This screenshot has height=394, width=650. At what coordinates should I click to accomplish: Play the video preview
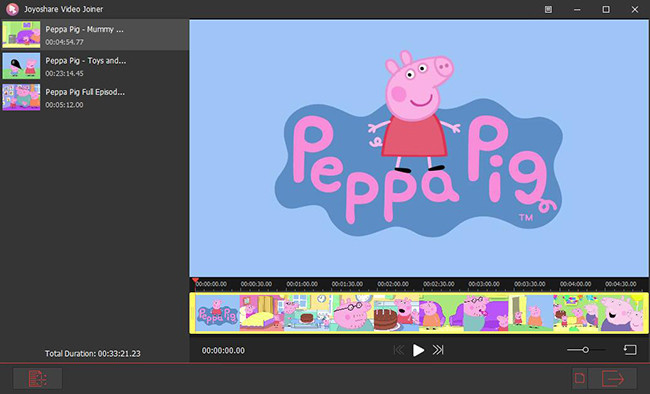[x=418, y=350]
